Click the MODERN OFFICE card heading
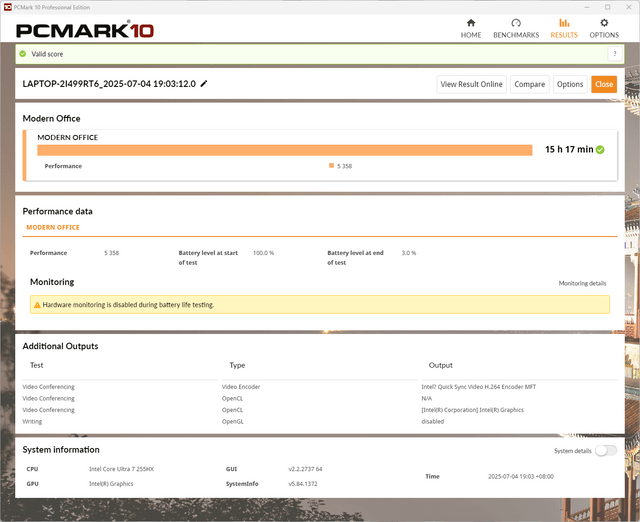640x522 pixels. [68, 138]
